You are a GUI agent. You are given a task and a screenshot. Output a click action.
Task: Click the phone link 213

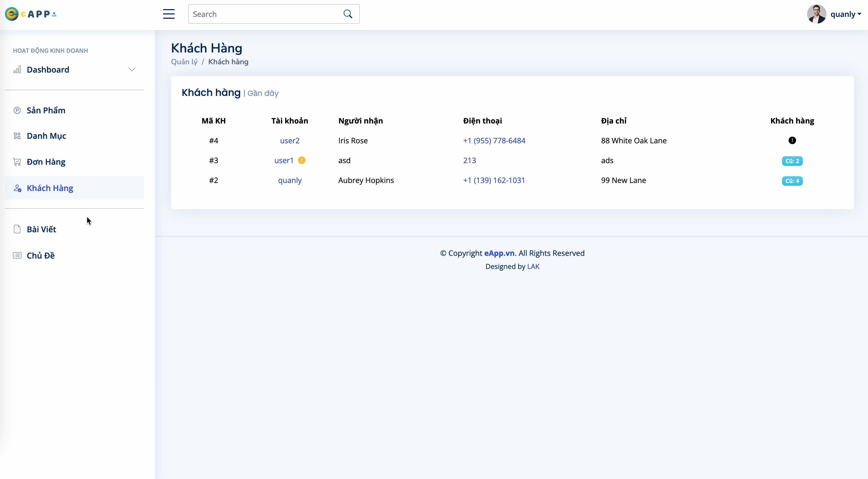click(470, 161)
